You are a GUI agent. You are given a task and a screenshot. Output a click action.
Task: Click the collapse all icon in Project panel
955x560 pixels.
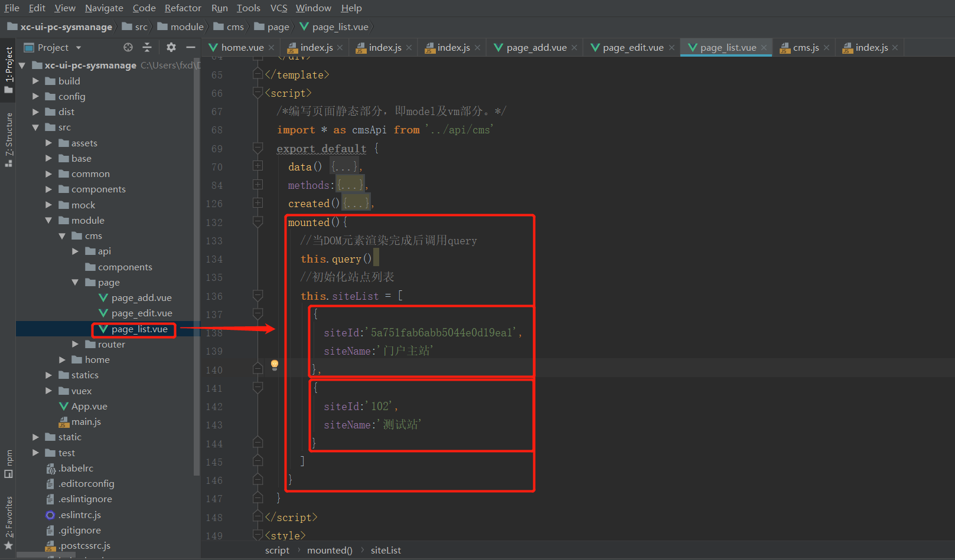coord(147,47)
